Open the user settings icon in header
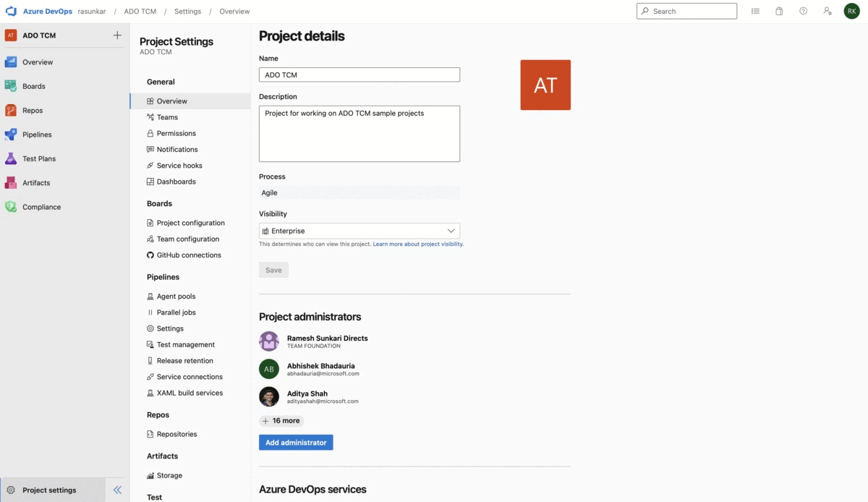This screenshot has height=502, width=868. 827,12
